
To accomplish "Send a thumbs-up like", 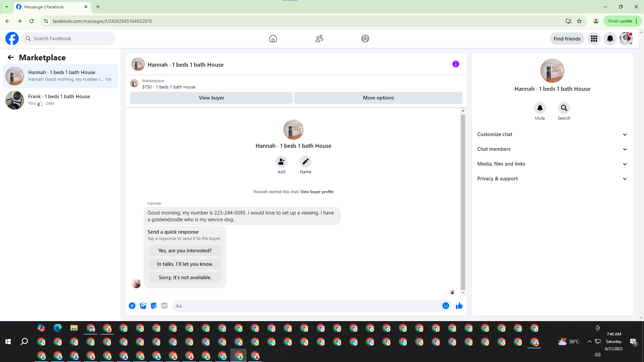I will click(x=459, y=306).
